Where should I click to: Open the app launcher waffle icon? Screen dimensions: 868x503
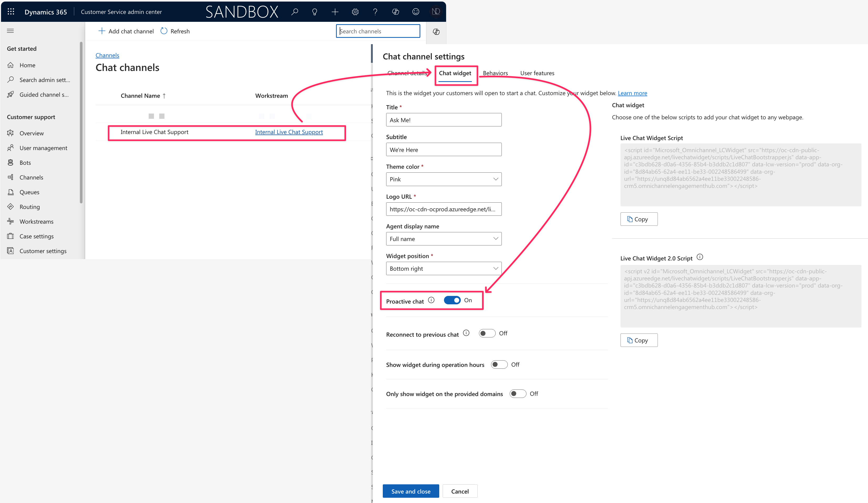coord(11,12)
